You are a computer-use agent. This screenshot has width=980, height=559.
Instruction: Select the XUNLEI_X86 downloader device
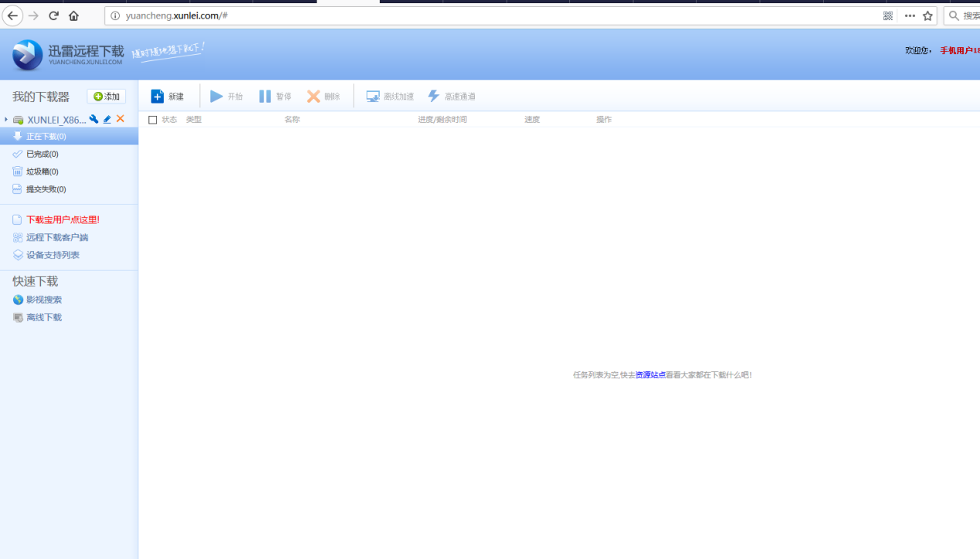56,120
